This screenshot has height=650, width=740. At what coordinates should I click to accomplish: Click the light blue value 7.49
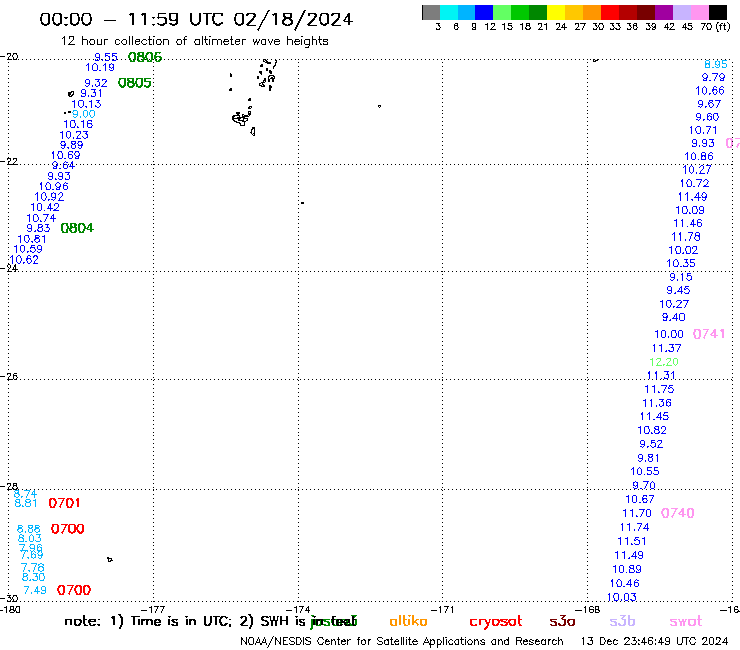[35, 591]
